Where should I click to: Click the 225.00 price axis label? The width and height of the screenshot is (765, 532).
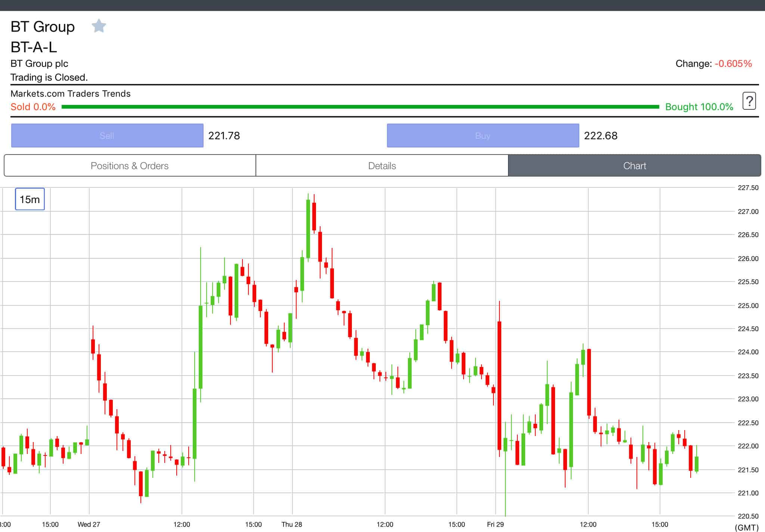[x=748, y=306]
